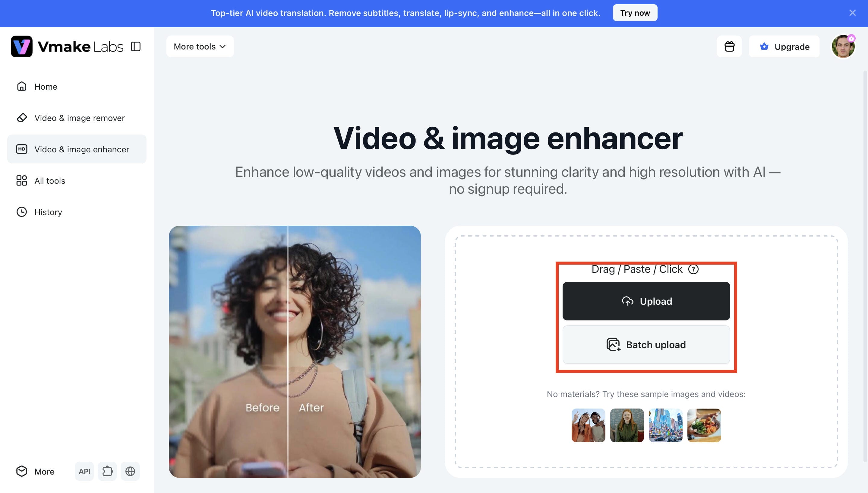
Task: Open the extension puzzle icon
Action: (x=107, y=471)
